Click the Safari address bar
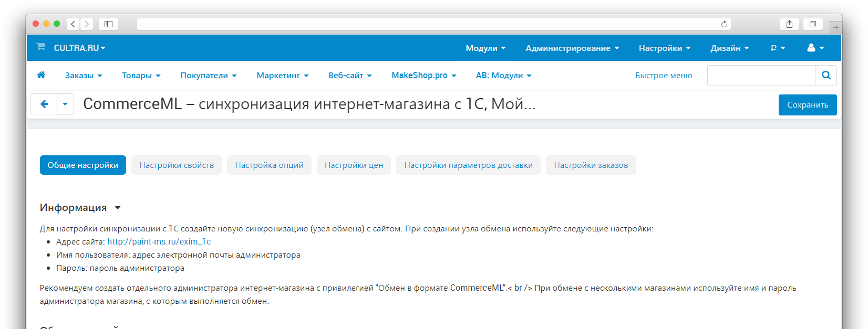 point(434,24)
